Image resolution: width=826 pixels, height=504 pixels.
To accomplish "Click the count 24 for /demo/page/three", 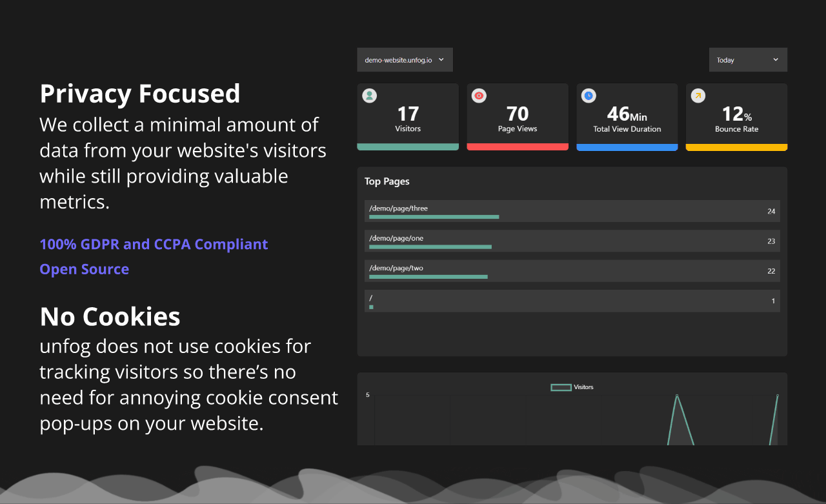I will coord(771,212).
